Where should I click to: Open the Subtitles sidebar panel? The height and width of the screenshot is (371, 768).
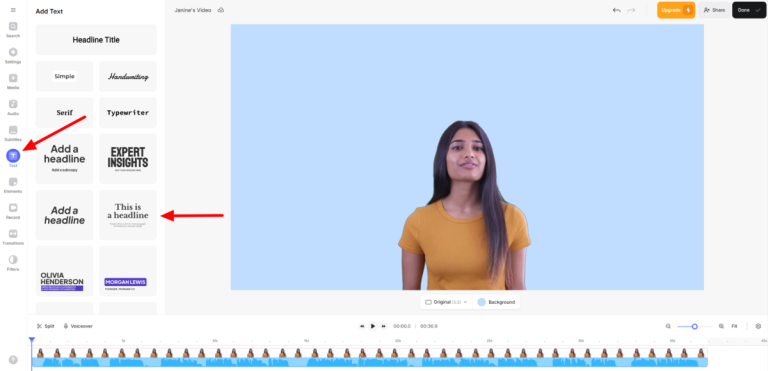tap(13, 133)
